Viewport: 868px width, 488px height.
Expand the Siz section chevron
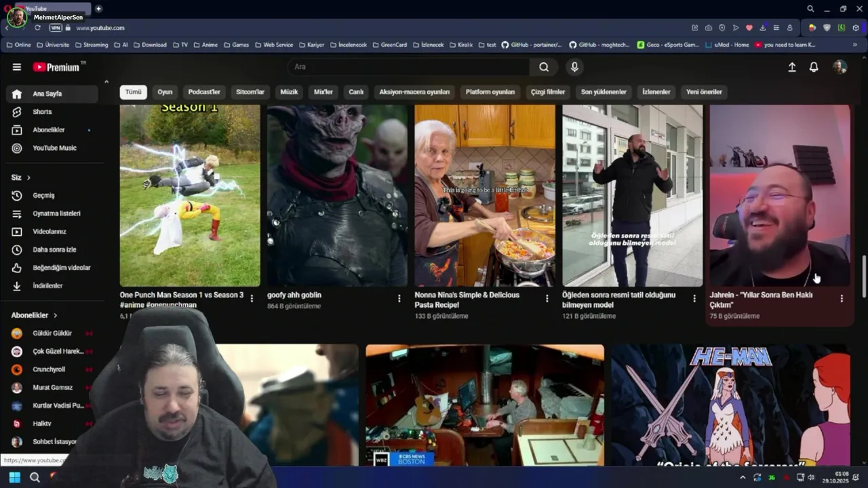coord(28,178)
